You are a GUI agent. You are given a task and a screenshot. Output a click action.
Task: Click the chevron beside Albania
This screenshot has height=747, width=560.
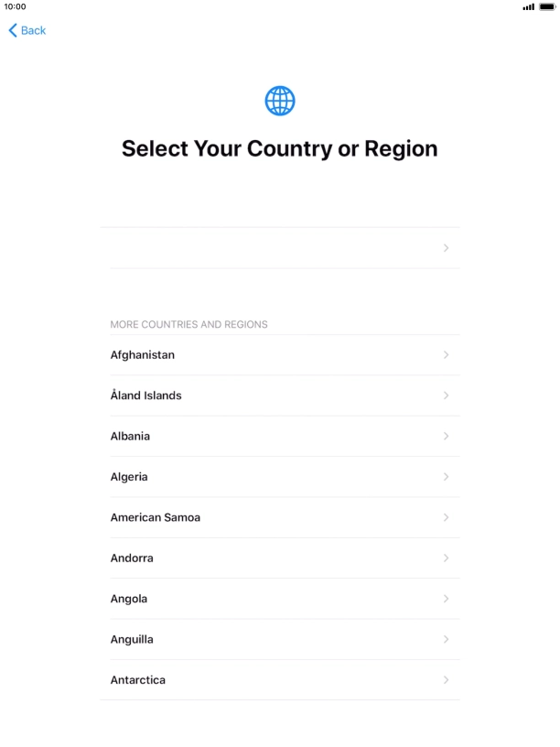click(x=446, y=437)
